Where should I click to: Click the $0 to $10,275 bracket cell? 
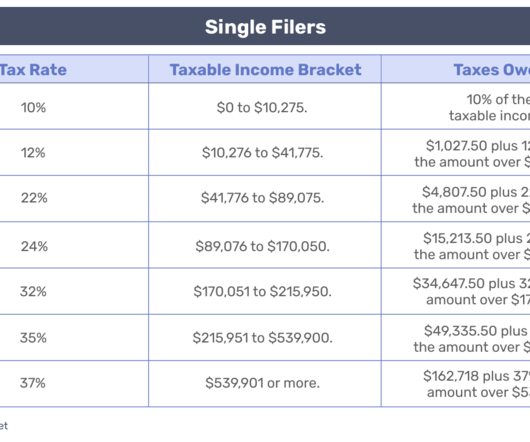(x=265, y=106)
